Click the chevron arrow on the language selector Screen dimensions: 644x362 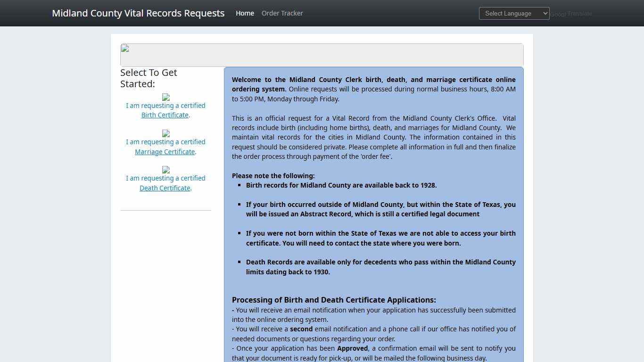click(544, 13)
